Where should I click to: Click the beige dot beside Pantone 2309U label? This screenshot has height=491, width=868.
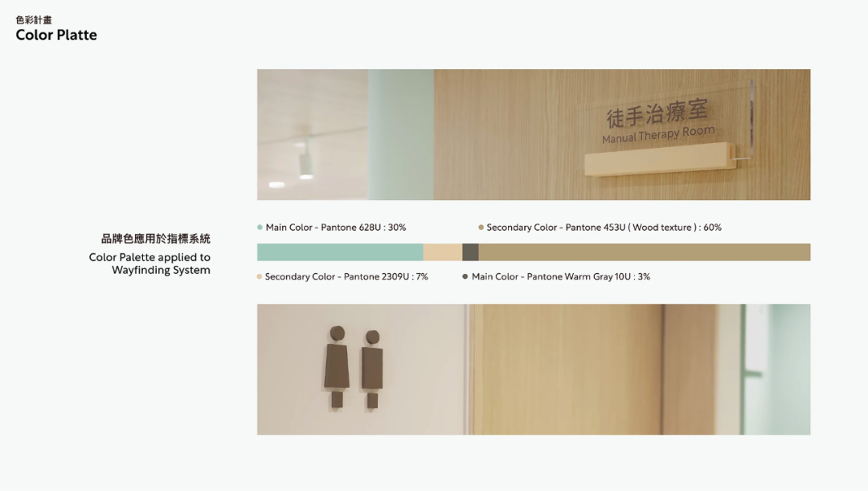point(259,276)
